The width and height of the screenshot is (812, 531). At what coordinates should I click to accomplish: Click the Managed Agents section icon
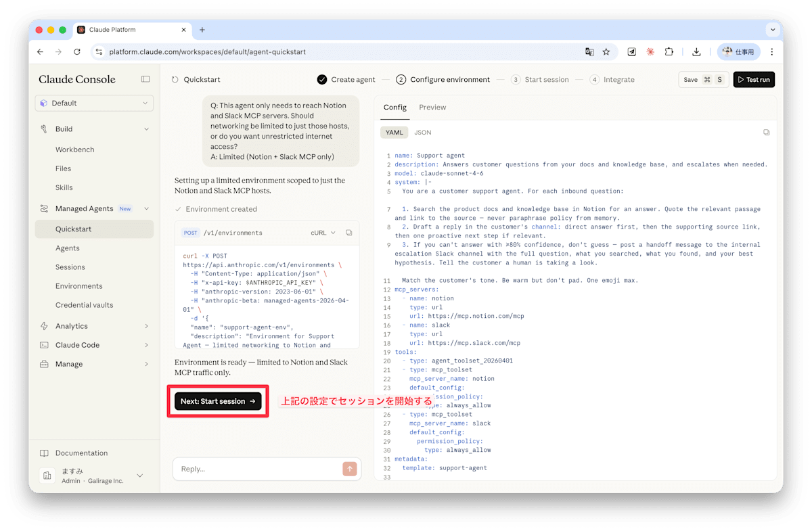tap(44, 208)
